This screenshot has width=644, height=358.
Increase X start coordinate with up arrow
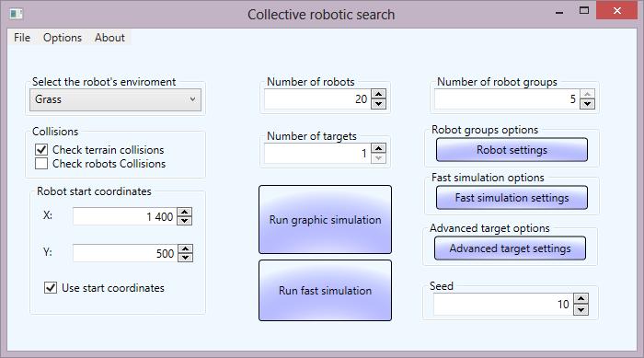[x=185, y=212]
